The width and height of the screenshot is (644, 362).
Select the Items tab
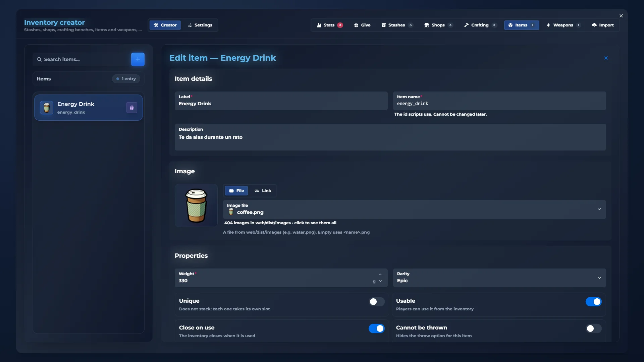(522, 25)
